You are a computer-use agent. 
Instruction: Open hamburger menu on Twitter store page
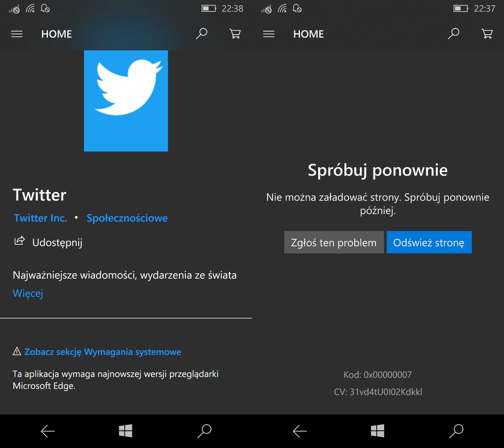(x=17, y=34)
